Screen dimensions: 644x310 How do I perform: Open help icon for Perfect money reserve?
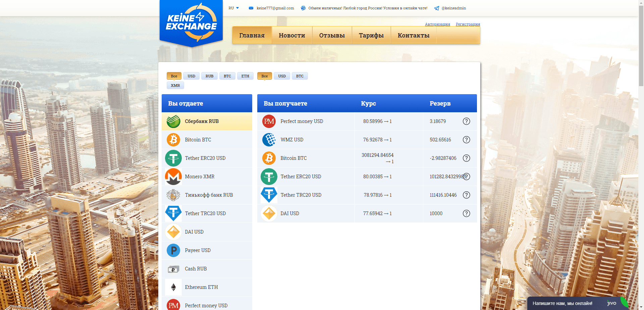466,121
